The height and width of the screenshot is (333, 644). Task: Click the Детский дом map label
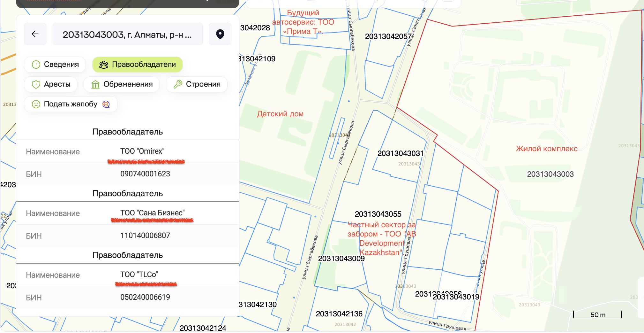coord(280,114)
